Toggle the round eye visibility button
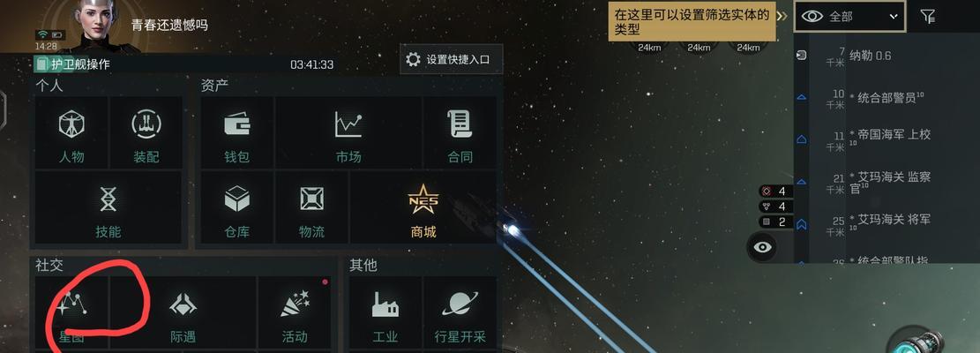 (762, 247)
